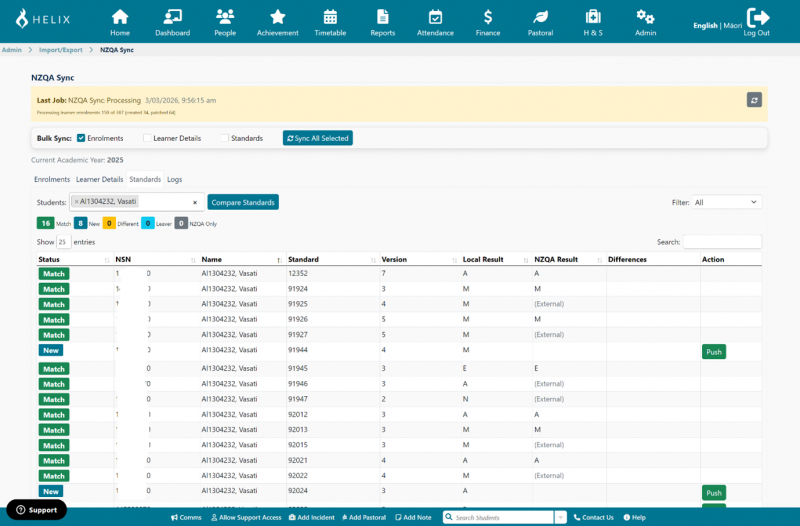Click the Log Out icon
Screen dimensions: 800x526
pos(757,21)
